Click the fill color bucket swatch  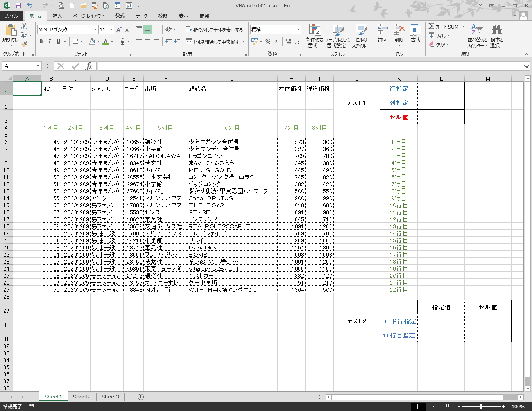(93, 41)
